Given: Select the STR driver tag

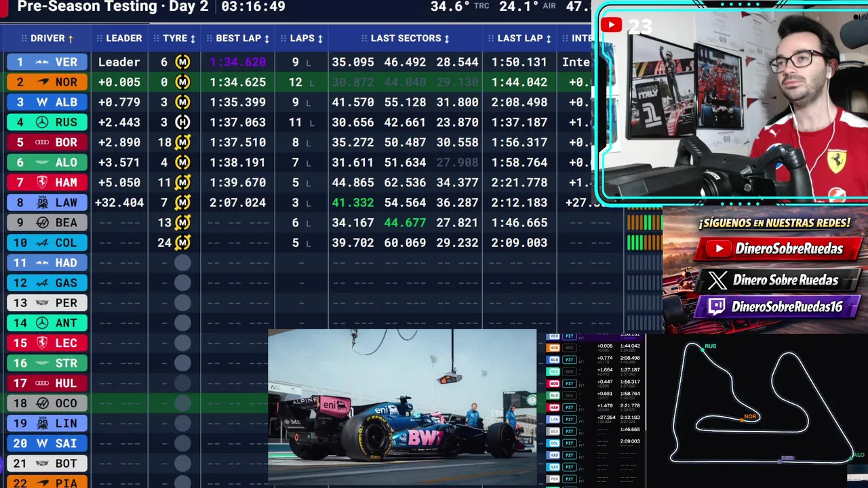Looking at the screenshot, I should point(47,363).
